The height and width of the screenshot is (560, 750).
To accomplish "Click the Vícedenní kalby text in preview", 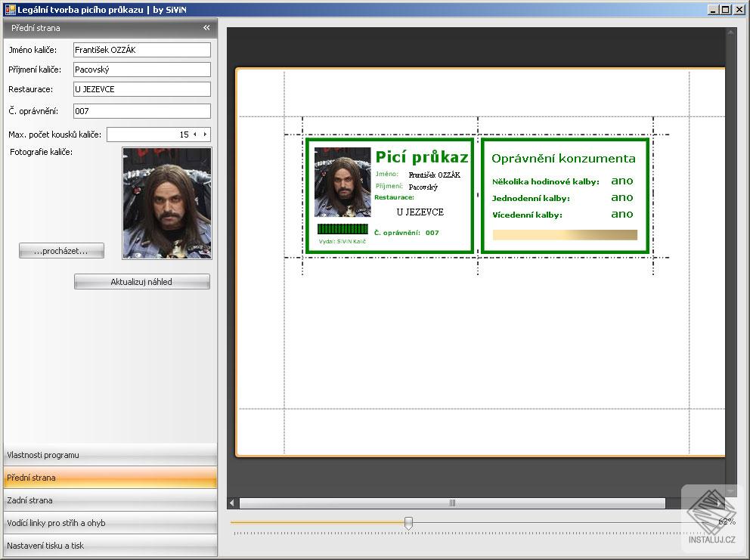I will point(527,215).
